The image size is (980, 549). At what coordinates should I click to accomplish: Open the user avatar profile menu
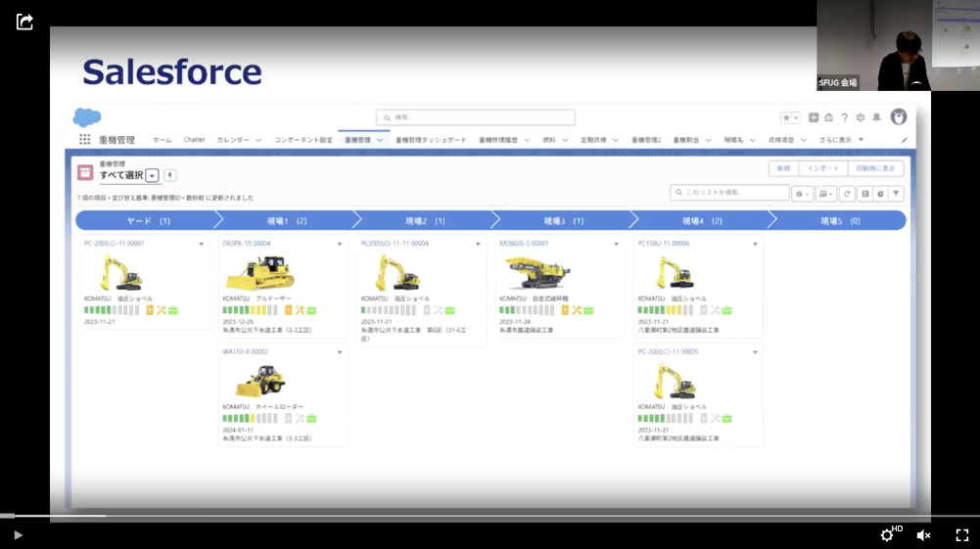tap(899, 116)
